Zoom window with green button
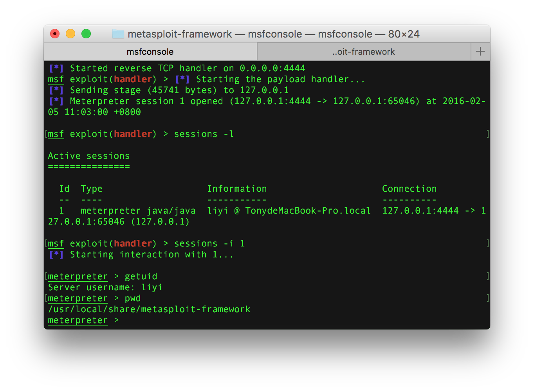534x392 pixels. [86, 34]
